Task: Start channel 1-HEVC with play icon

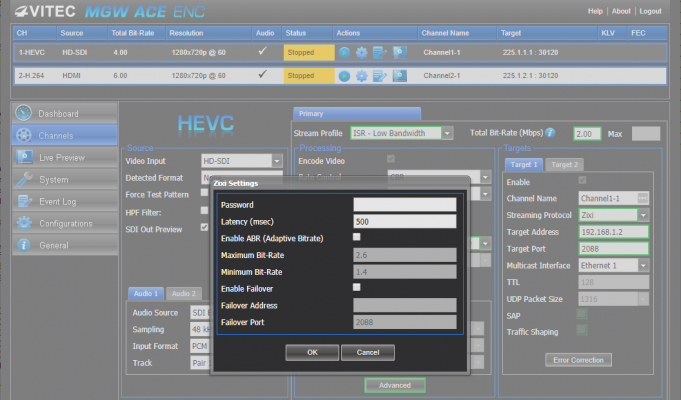Action: point(344,53)
